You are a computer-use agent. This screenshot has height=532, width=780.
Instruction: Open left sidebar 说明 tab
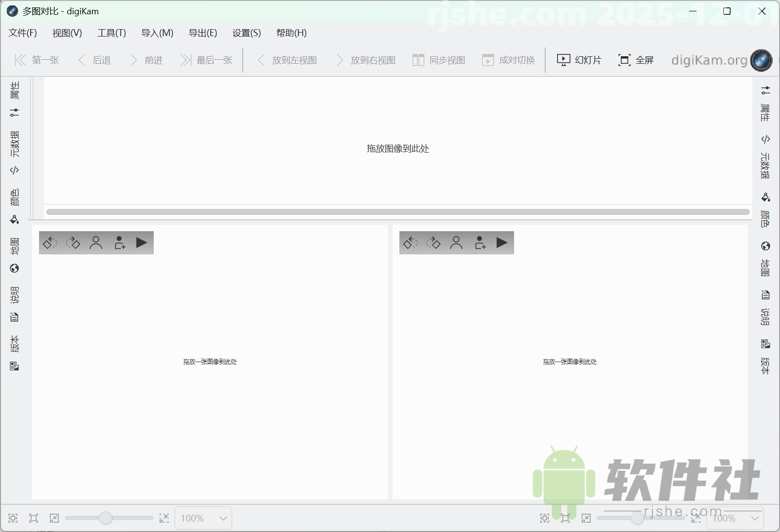[15, 304]
